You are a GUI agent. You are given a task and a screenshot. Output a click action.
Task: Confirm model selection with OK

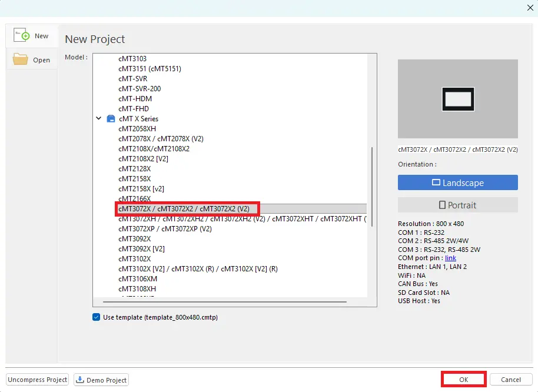[463, 379]
